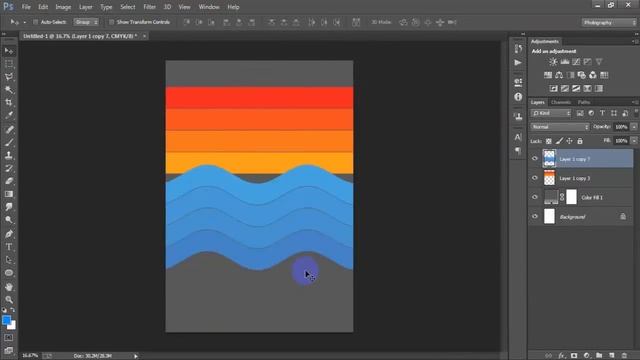Toggle Quick Mask mode icon
Viewport: 640px width, 360px height.
[x=9, y=338]
